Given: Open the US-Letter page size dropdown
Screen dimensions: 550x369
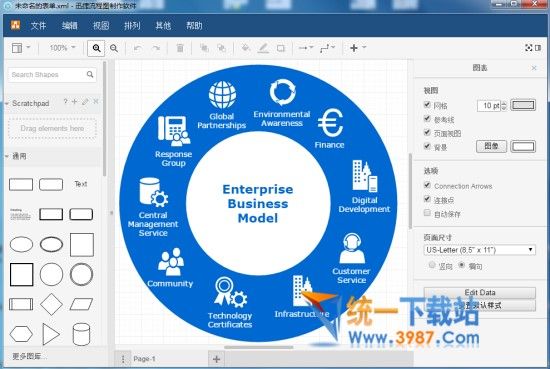Looking at the screenshot, I should 479,250.
